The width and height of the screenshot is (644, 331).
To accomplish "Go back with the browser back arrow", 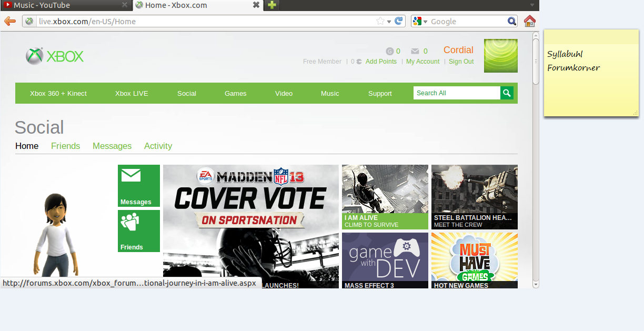I will pyautogui.click(x=9, y=21).
